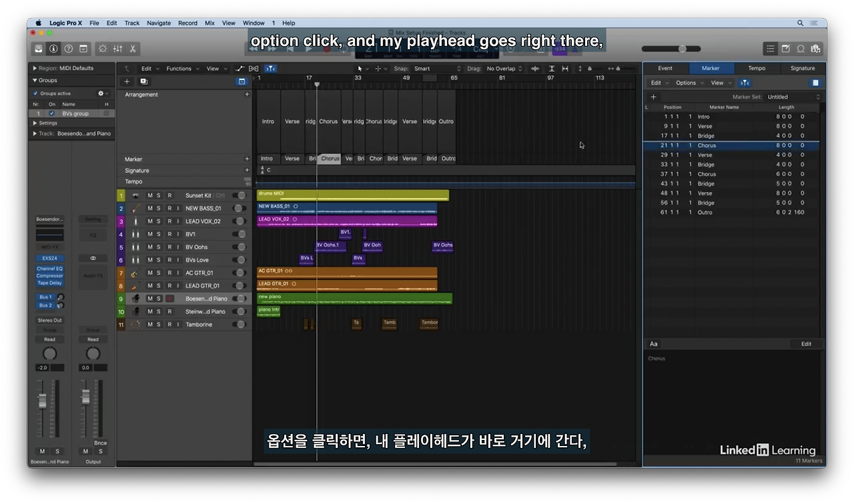Click the Options menu in Marker list
Image resolution: width=854 pixels, height=504 pixels.
(x=689, y=83)
